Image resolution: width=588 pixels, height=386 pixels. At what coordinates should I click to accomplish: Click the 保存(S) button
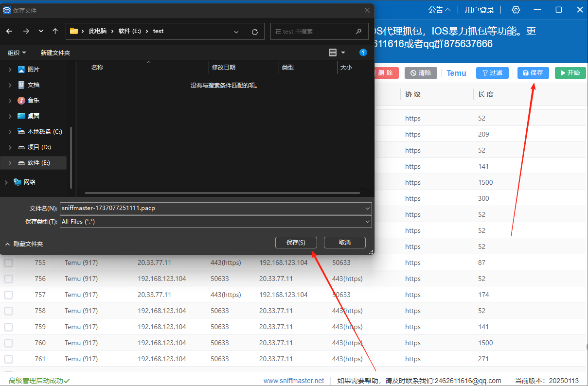click(296, 242)
